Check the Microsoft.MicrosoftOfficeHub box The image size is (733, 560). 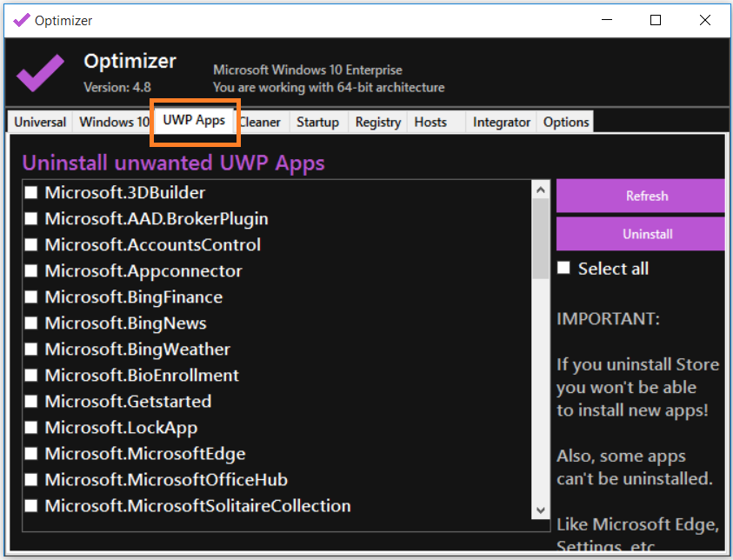coord(31,480)
